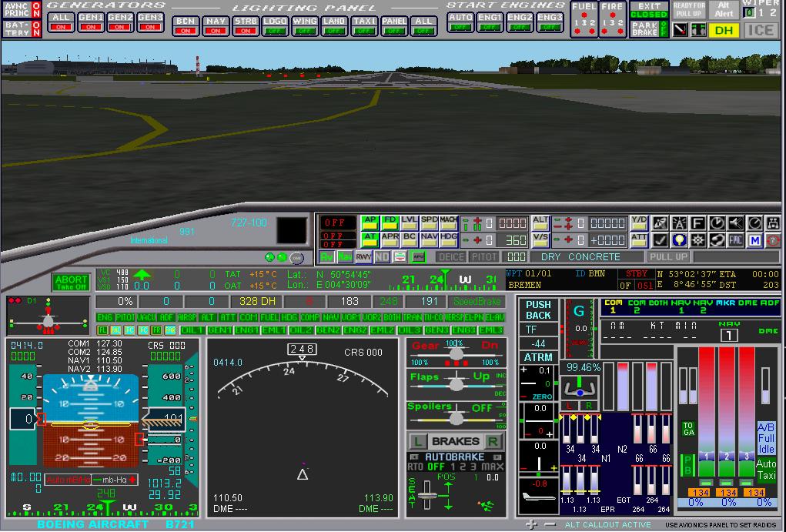Viewport: 786px width, 532px height.
Task: Toggle the AP autopilot button
Action: pyautogui.click(x=370, y=223)
